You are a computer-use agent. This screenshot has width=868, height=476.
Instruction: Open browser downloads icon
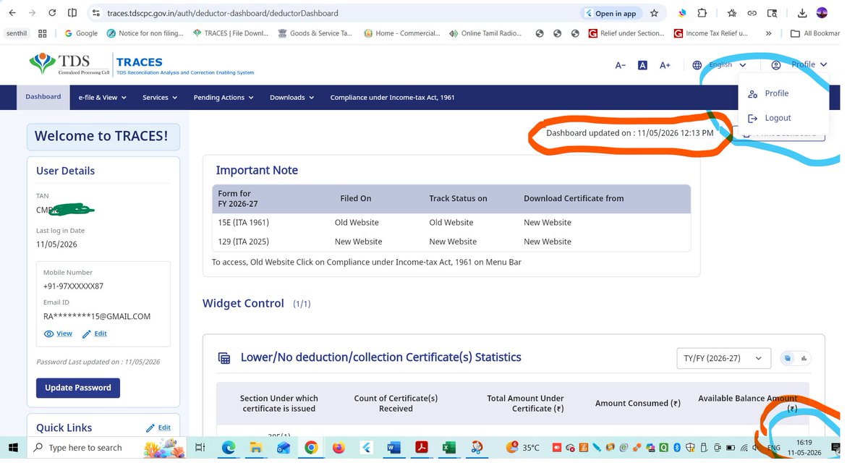click(801, 13)
